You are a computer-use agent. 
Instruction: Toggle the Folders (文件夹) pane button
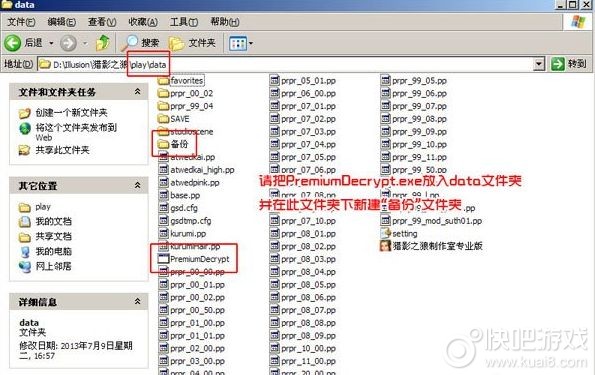[192, 43]
